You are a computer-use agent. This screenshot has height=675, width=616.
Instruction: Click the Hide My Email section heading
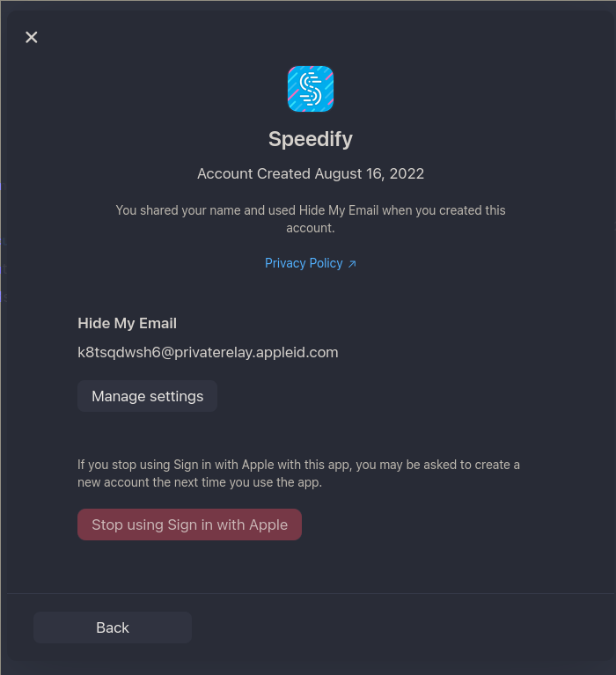click(x=127, y=323)
